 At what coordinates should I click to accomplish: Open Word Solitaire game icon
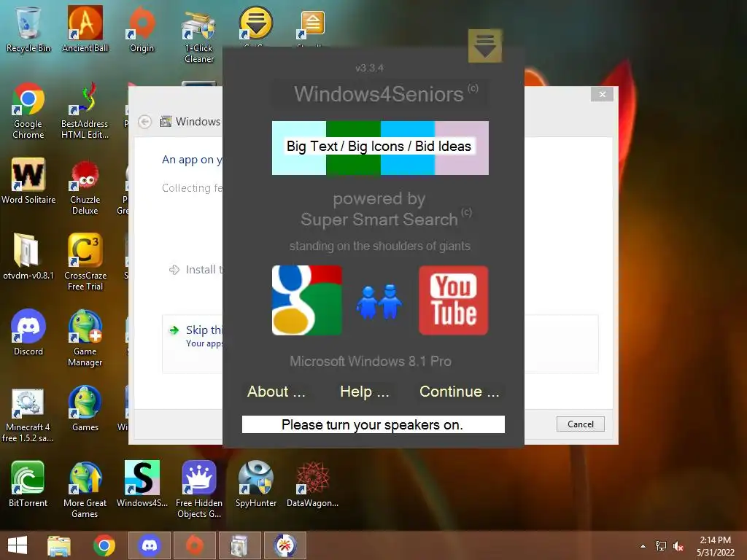pos(28,181)
